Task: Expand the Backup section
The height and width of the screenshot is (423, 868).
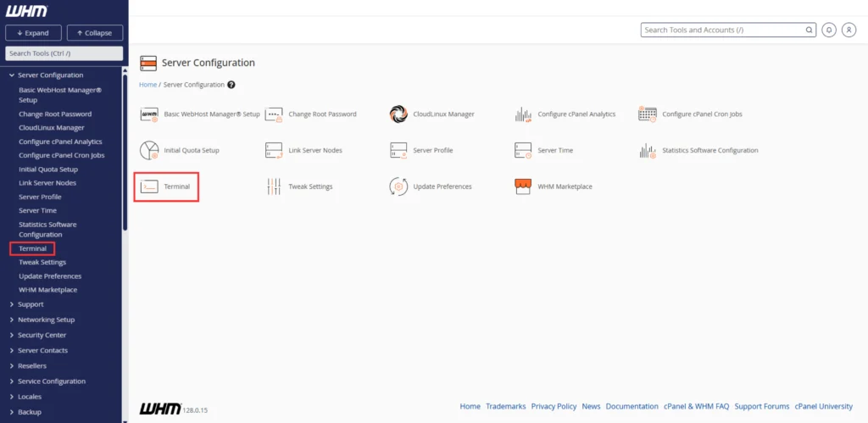Action: (12, 412)
